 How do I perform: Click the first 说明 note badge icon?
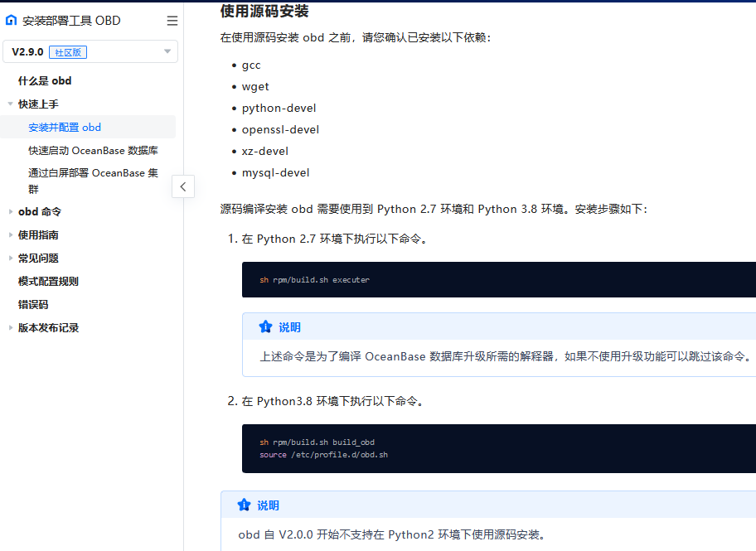[265, 327]
